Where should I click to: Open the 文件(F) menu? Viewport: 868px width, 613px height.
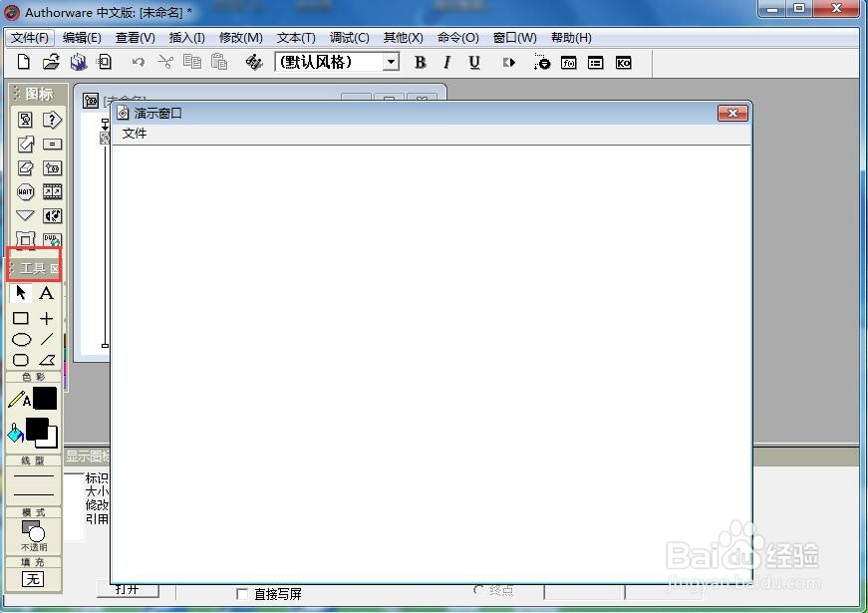pyautogui.click(x=30, y=38)
